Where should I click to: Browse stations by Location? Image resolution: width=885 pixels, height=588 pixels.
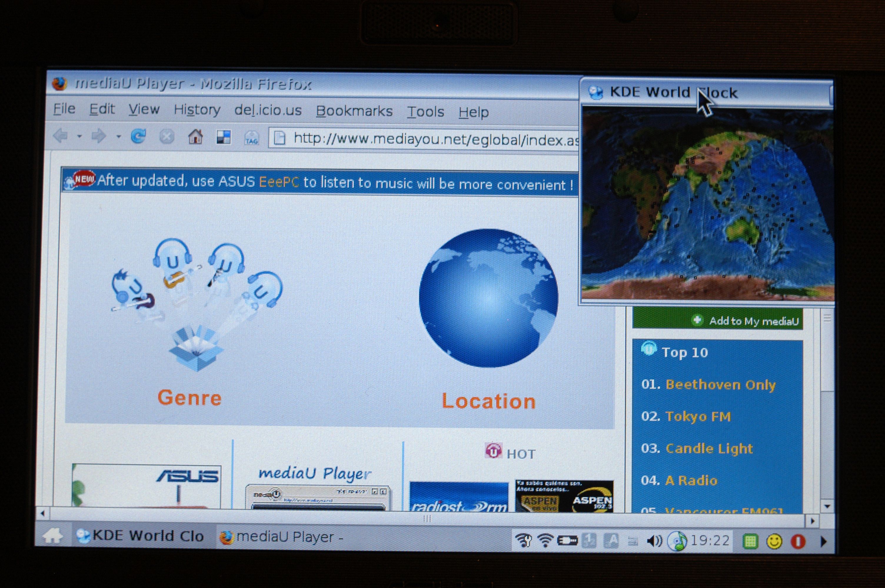(x=488, y=401)
